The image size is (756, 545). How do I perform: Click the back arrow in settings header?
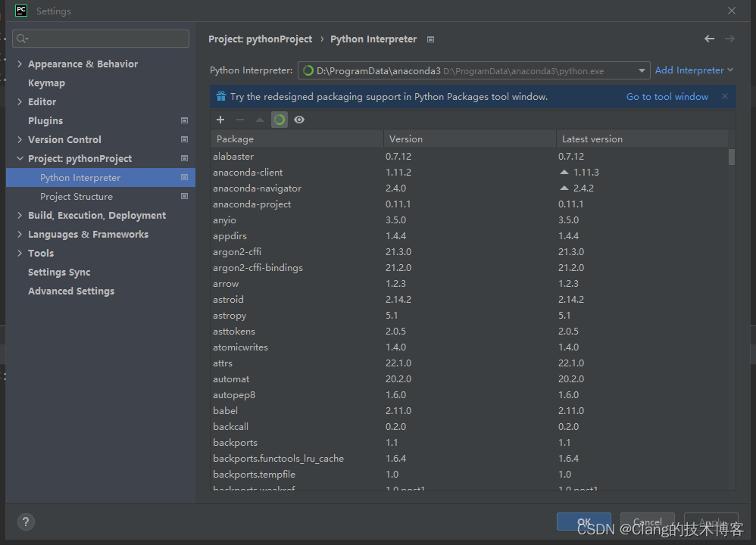coord(709,39)
